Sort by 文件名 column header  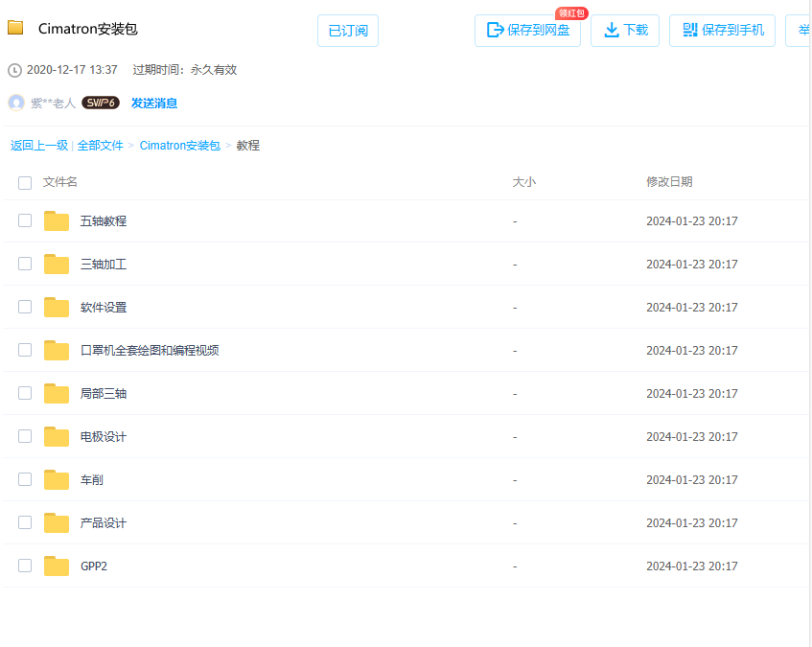click(60, 182)
